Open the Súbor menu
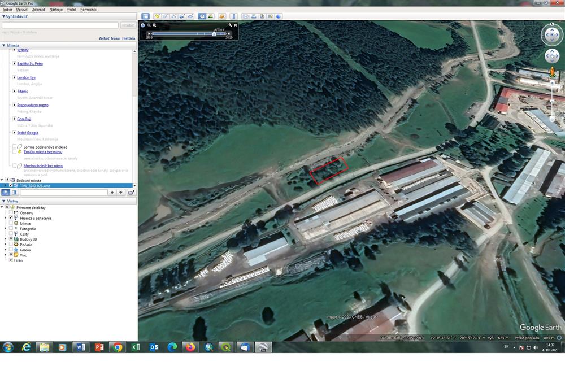 click(7, 10)
